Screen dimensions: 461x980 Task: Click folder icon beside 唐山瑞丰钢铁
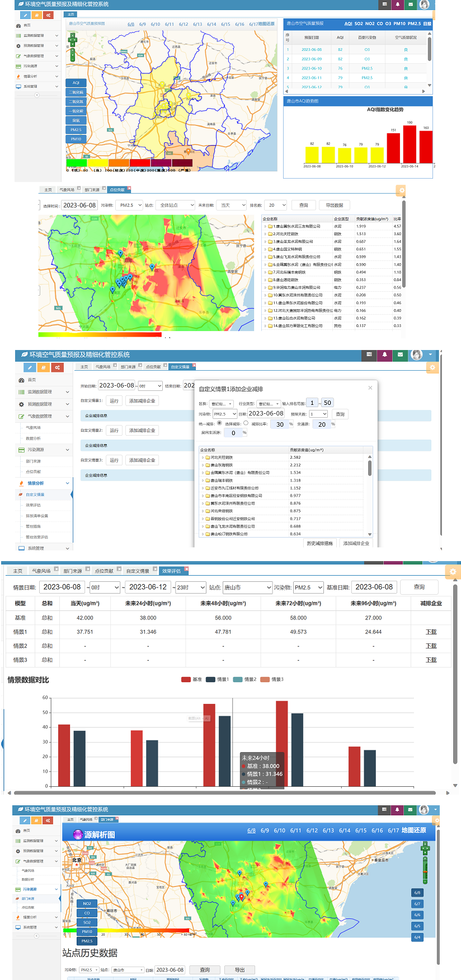pos(208,480)
